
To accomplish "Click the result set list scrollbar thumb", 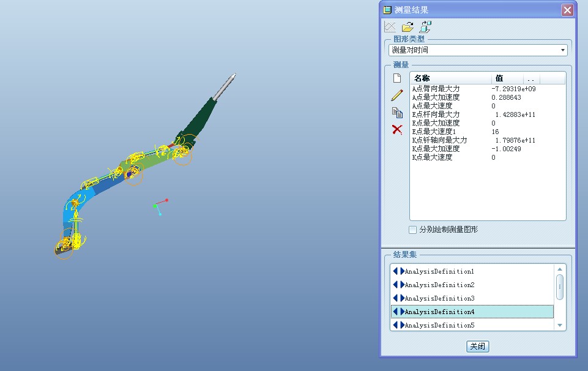I will click(x=559, y=287).
